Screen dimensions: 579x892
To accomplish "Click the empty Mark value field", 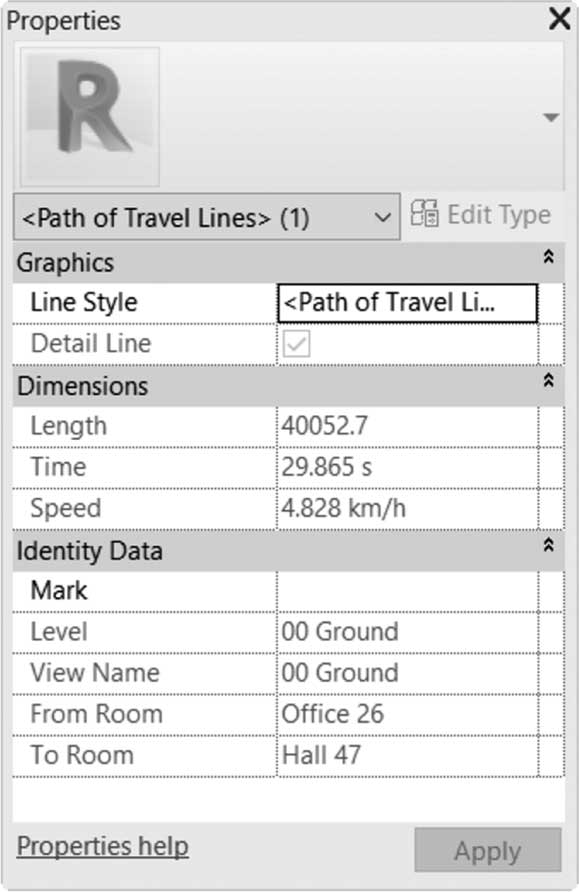I will pyautogui.click(x=407, y=591).
